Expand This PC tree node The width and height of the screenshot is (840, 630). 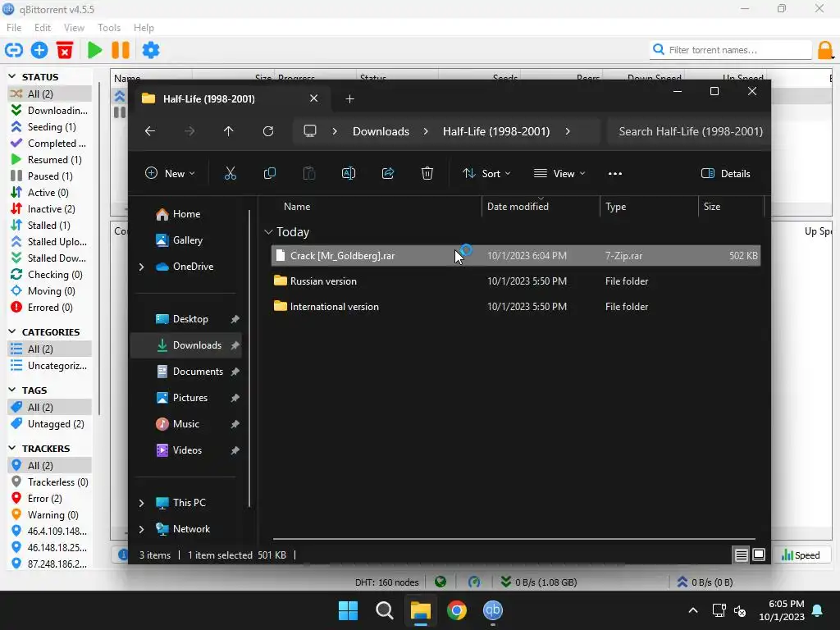pyautogui.click(x=141, y=503)
